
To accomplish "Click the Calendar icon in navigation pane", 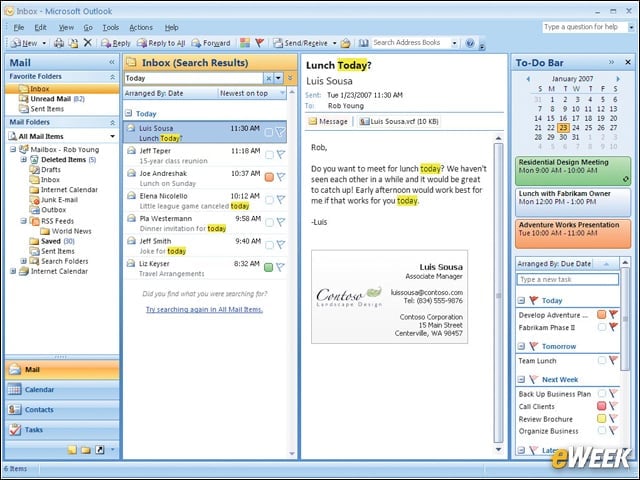I will (x=14, y=389).
